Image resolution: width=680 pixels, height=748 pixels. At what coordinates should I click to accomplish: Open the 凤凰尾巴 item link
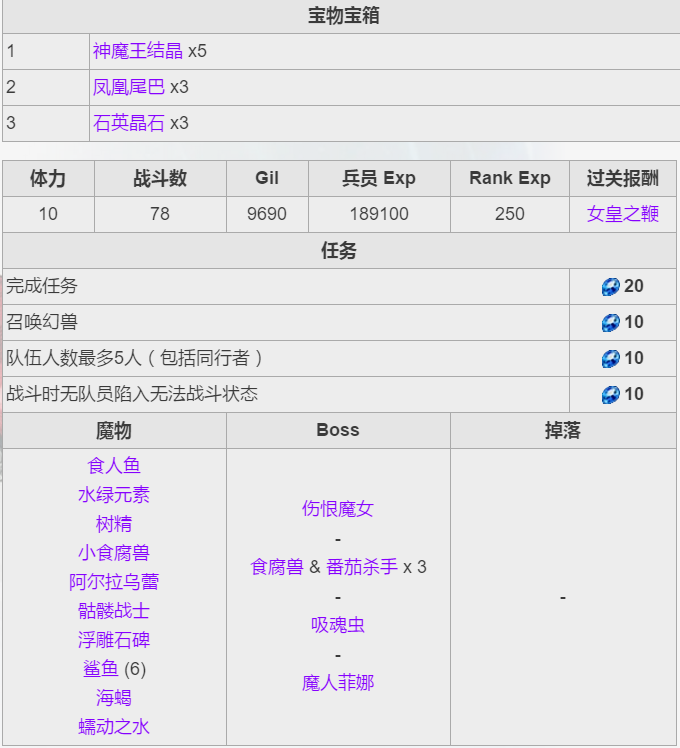click(x=129, y=87)
